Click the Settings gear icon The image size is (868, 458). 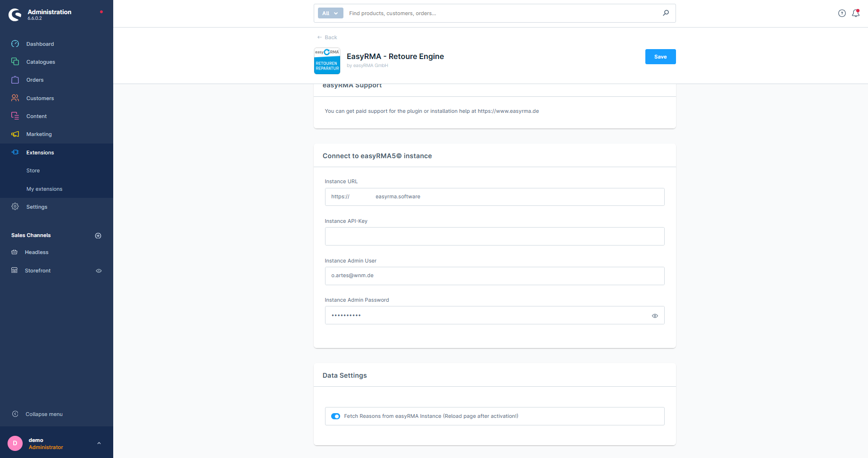click(x=15, y=207)
